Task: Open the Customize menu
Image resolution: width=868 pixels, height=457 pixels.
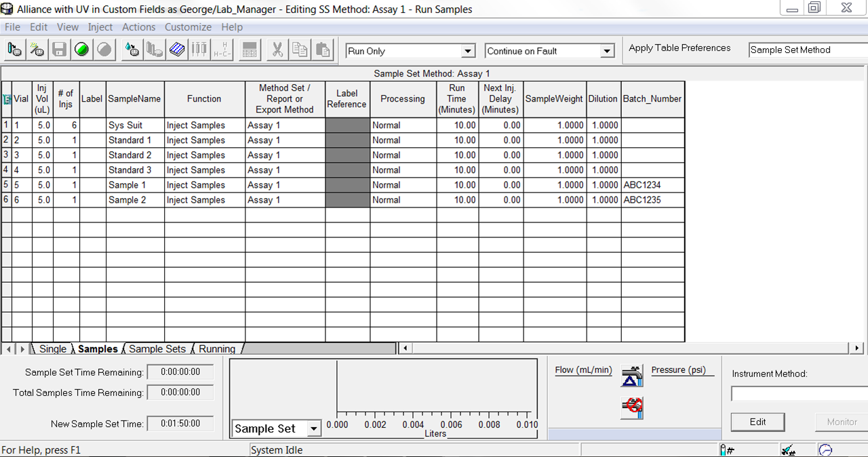Action: 188,27
